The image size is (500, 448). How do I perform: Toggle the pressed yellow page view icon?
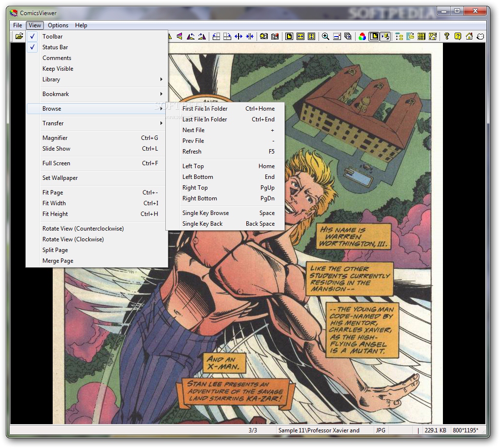click(374, 37)
